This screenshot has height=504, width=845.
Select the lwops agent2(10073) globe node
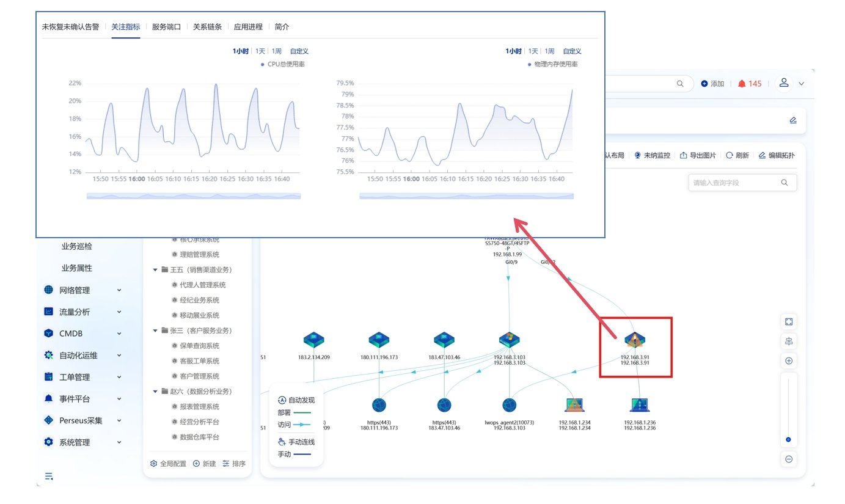pyautogui.click(x=509, y=405)
